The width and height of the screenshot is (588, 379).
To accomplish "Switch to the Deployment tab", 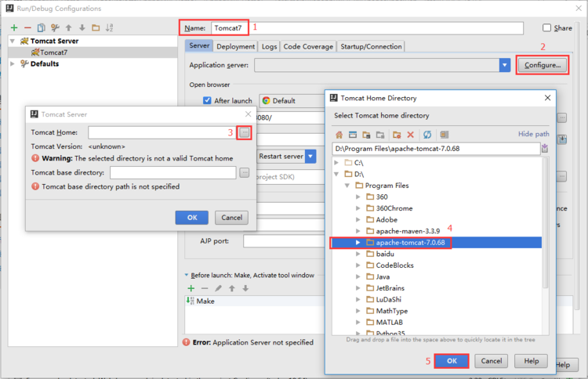I will point(235,46).
